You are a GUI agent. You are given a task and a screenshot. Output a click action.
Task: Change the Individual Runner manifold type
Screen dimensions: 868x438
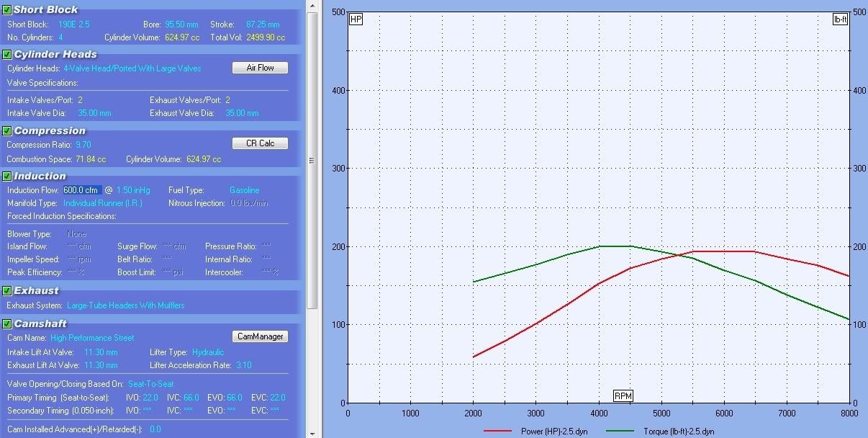click(x=103, y=203)
